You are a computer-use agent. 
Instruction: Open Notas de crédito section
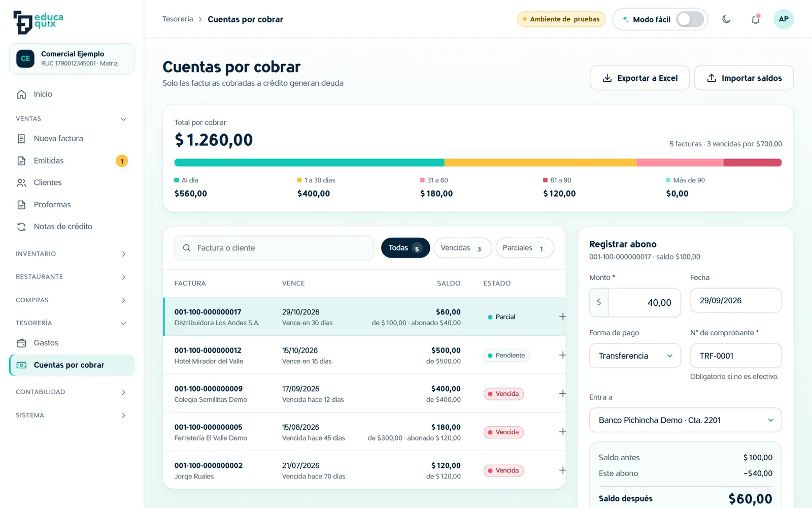(72, 227)
